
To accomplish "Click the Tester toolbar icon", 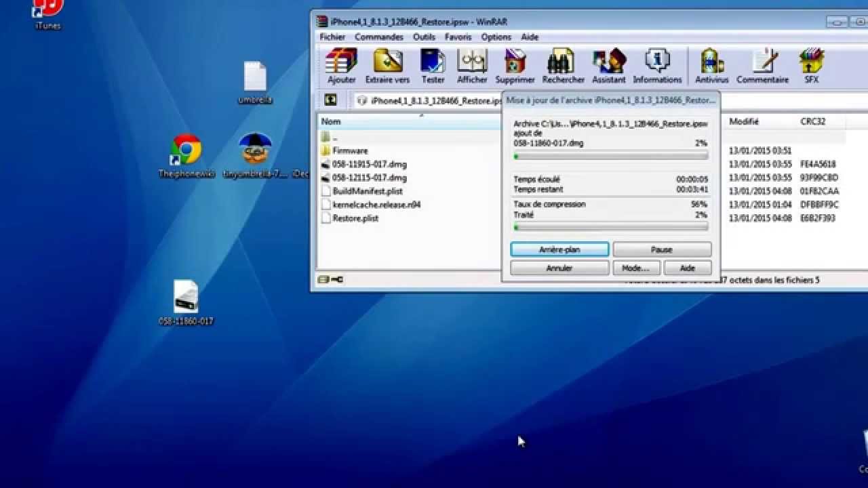I will 433,66.
